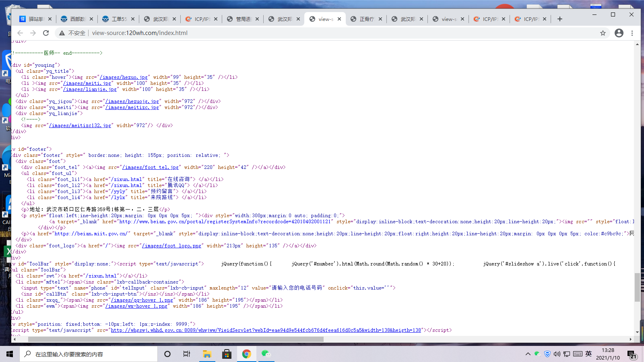Show hidden system tray icons

(x=528, y=354)
